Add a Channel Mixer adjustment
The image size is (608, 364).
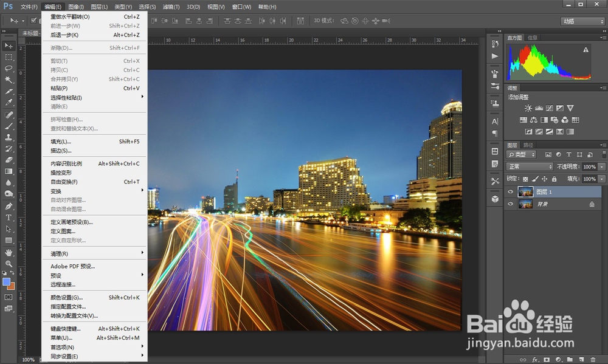[x=565, y=120]
